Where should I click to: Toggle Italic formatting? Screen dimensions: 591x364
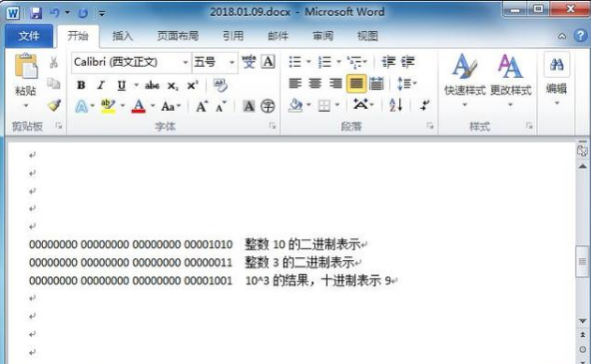tap(101, 86)
